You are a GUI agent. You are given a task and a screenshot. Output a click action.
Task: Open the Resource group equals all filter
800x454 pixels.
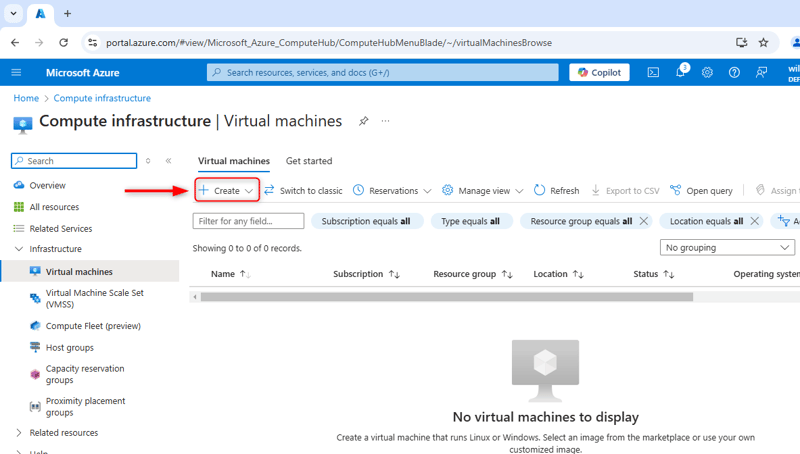point(581,221)
